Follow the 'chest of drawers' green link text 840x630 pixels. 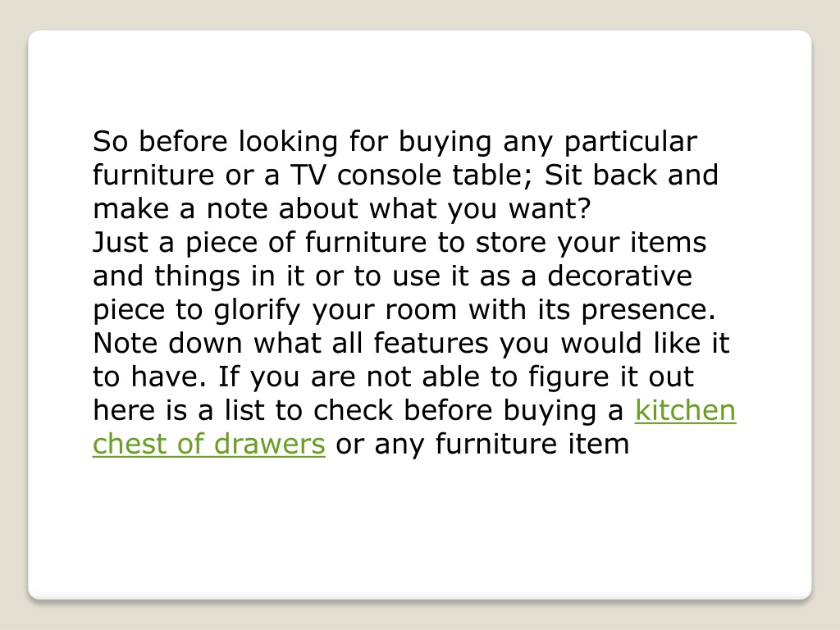coord(209,444)
